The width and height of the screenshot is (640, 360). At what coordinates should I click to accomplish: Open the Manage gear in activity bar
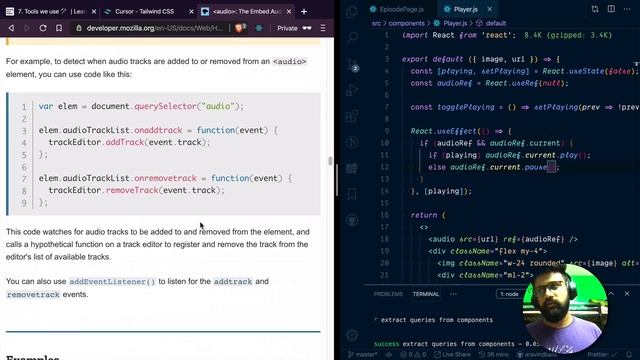coord(352,335)
